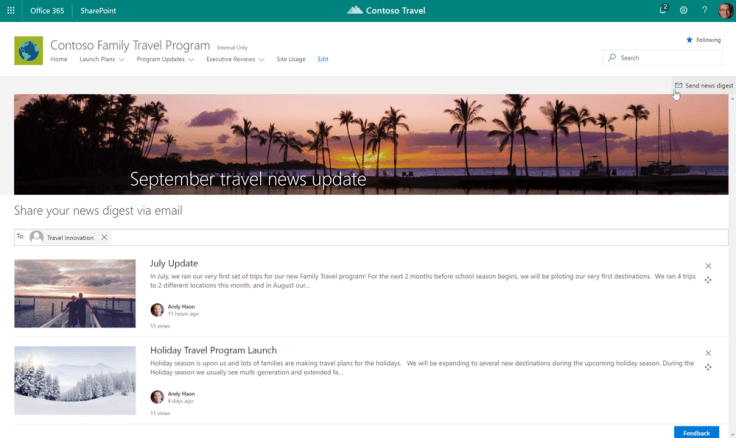The image size is (736, 438).
Task: Expand the Launch Plans menu
Action: [x=101, y=59]
